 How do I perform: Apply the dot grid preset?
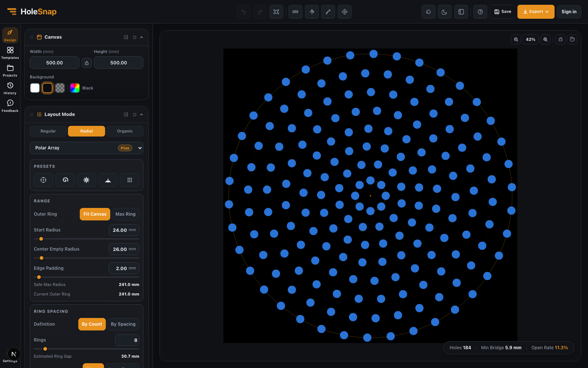[130, 180]
